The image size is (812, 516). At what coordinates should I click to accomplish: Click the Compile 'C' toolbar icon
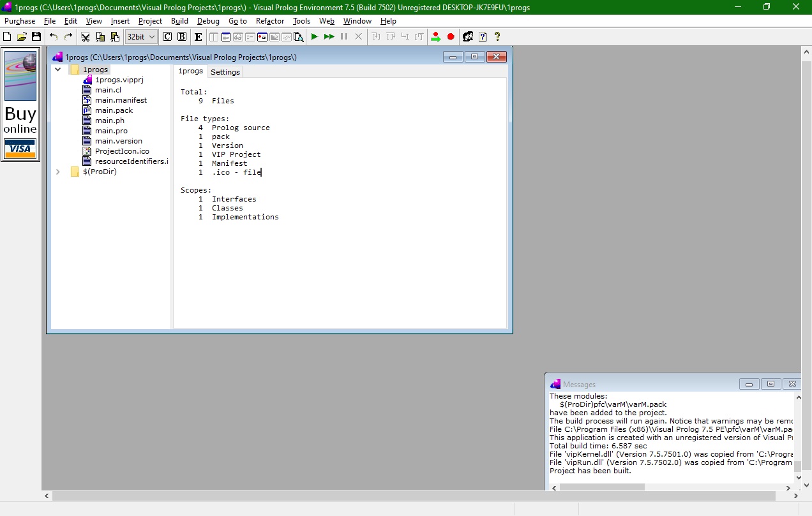(x=167, y=37)
